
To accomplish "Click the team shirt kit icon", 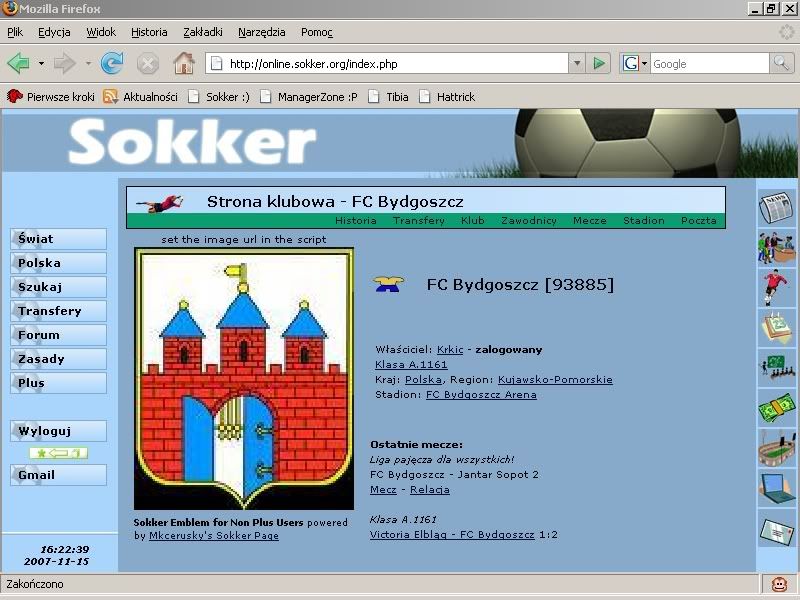I will tap(389, 284).
